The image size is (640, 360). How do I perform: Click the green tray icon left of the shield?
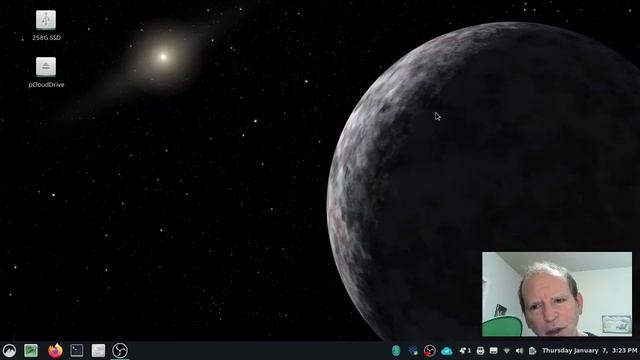pos(396,351)
